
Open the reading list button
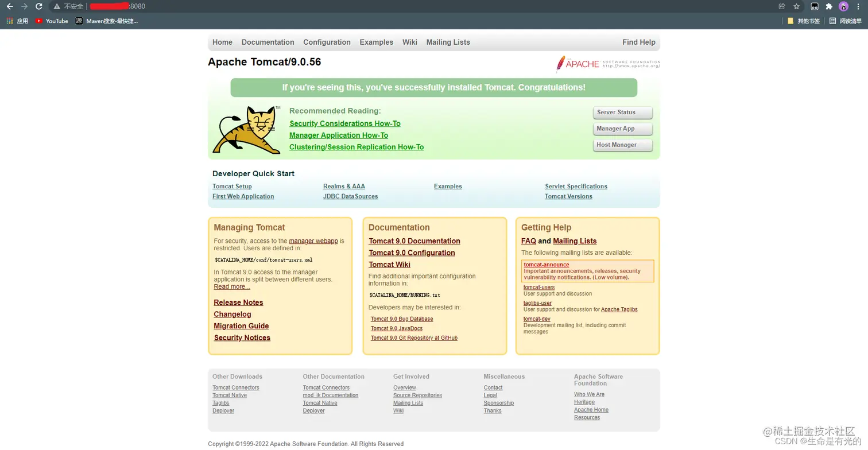[x=846, y=21]
